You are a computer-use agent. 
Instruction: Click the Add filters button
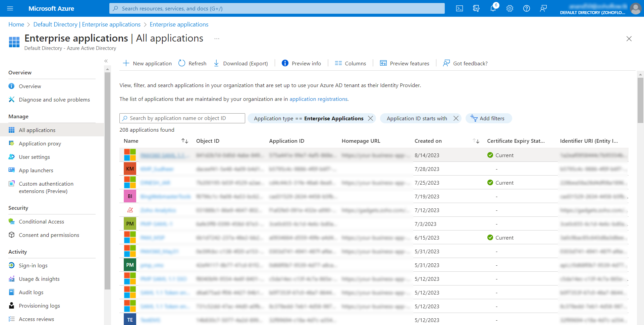(x=488, y=118)
